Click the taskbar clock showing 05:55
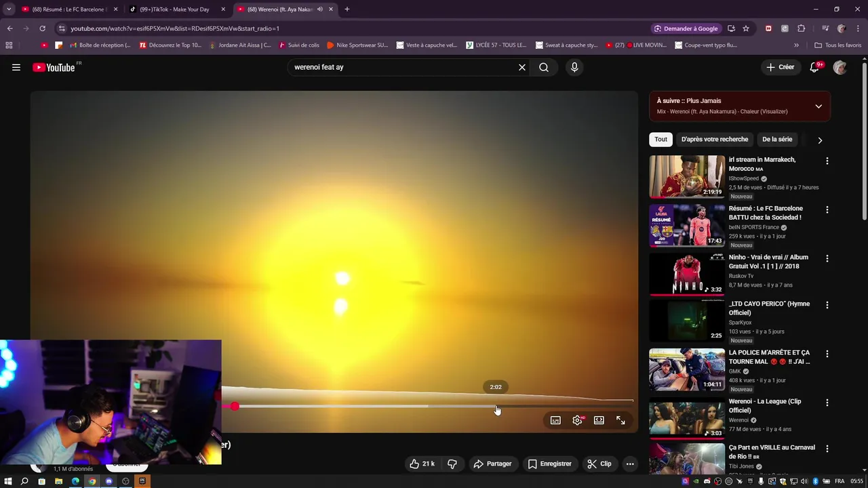868x488 pixels. point(857,481)
